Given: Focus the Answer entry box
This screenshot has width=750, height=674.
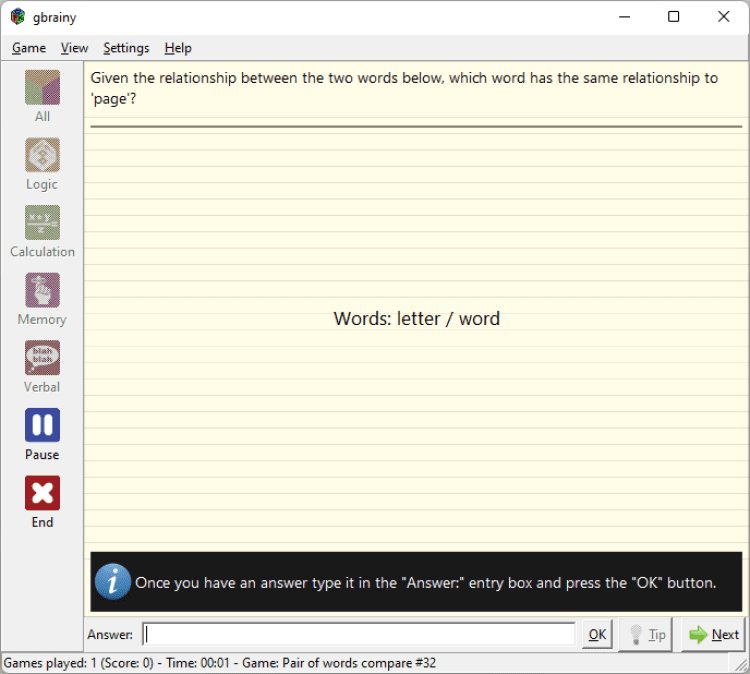Looking at the screenshot, I should click(x=359, y=634).
